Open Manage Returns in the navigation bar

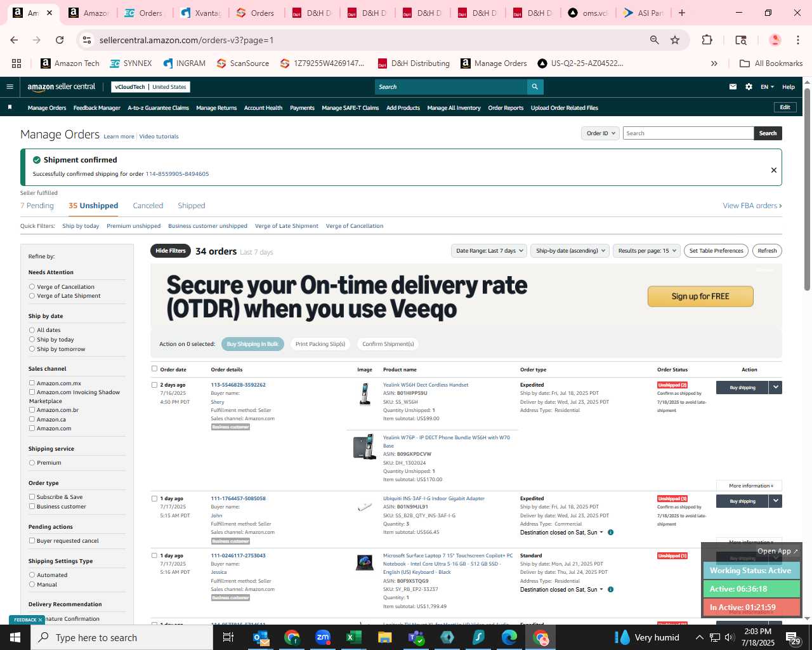[x=216, y=108]
